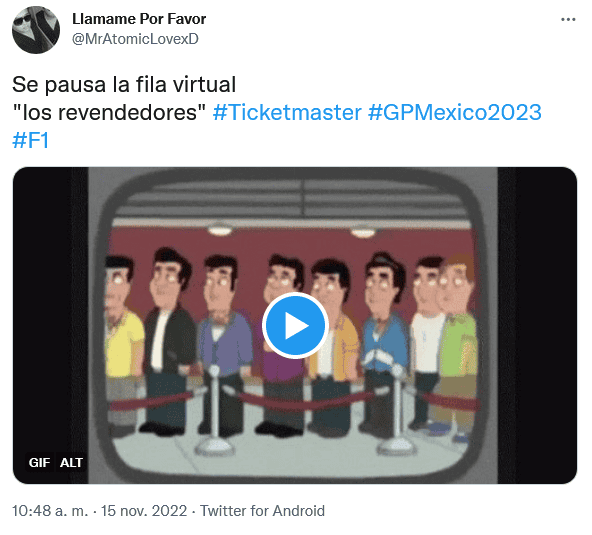This screenshot has height=535, width=592.
Task: Play the GIF with the blue play button
Action: click(296, 325)
